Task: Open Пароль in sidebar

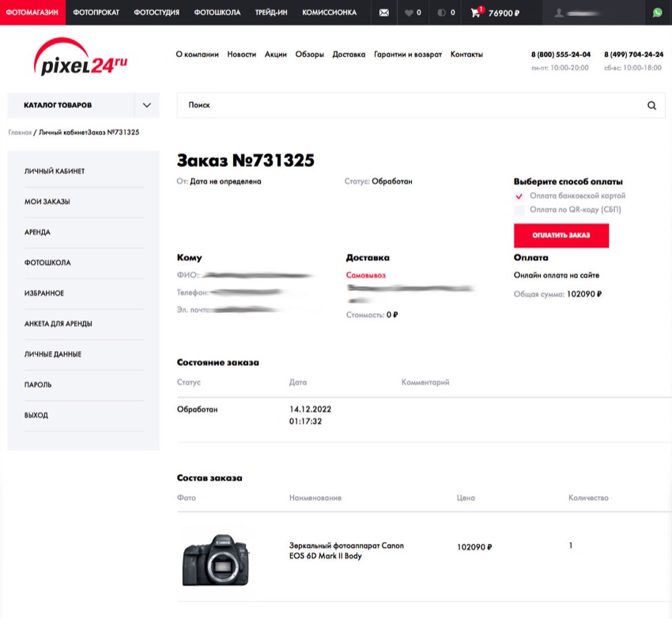Action: pyautogui.click(x=38, y=384)
